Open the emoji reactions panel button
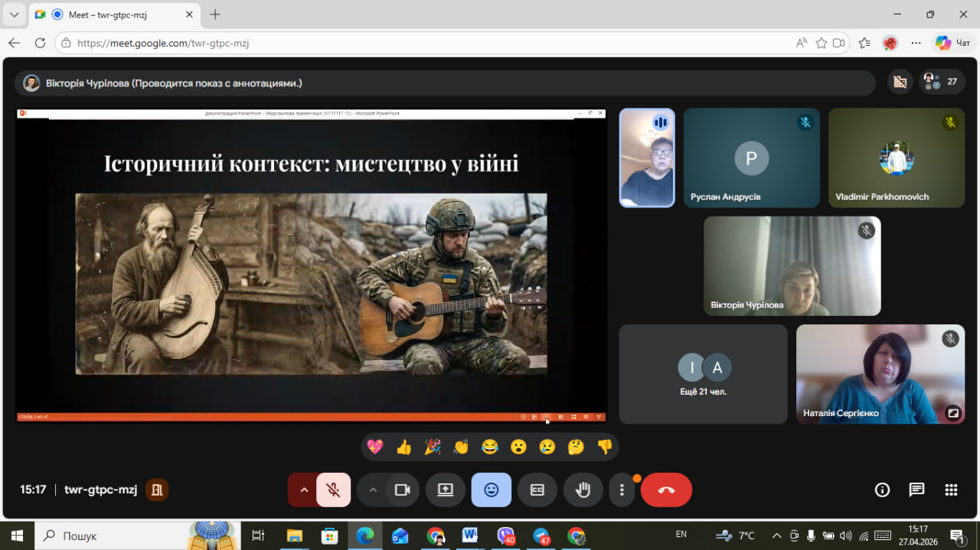 click(x=491, y=490)
